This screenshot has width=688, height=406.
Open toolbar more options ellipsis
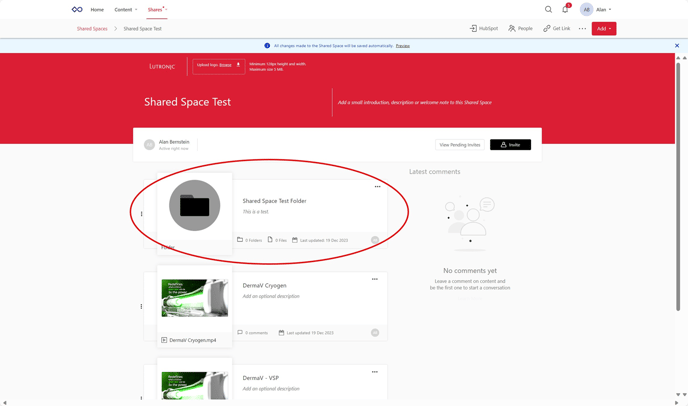click(582, 28)
